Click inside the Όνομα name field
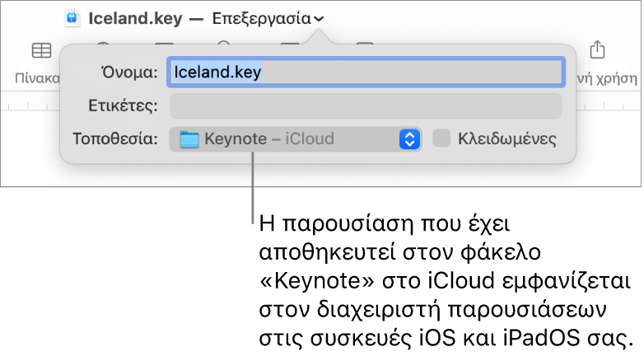 click(x=366, y=73)
